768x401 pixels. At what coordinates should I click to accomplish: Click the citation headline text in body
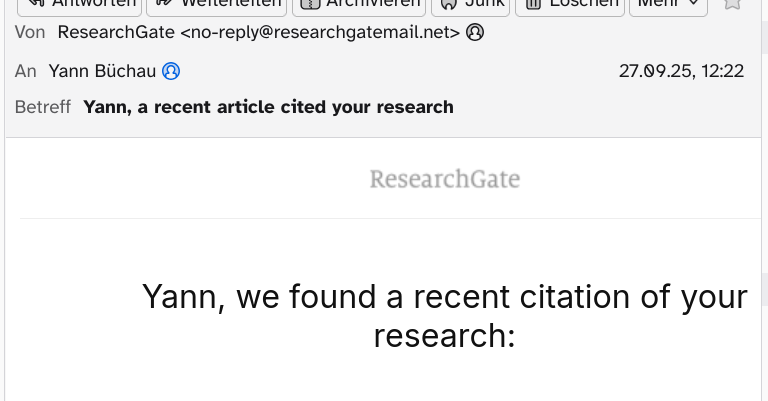click(x=444, y=316)
